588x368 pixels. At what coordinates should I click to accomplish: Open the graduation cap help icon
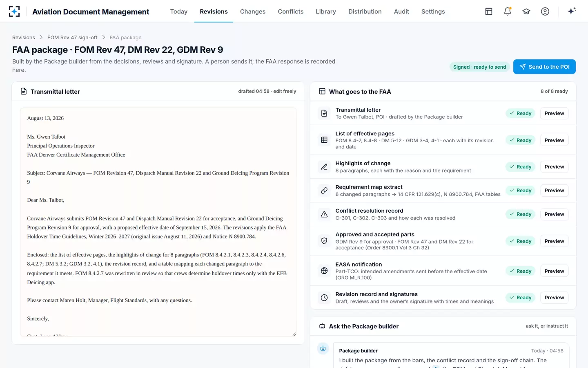click(x=526, y=11)
